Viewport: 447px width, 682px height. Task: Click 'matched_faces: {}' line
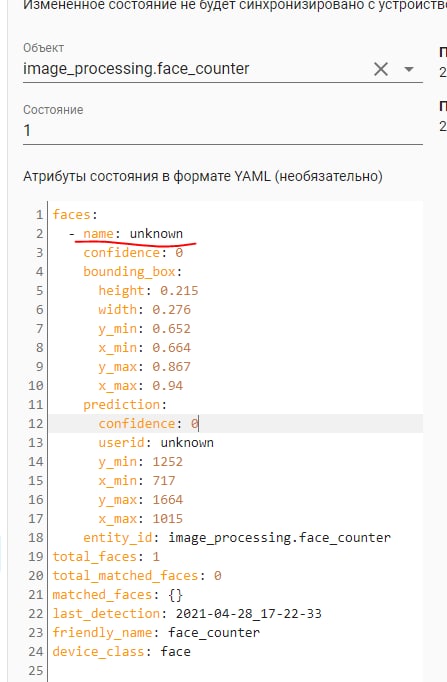[118, 595]
